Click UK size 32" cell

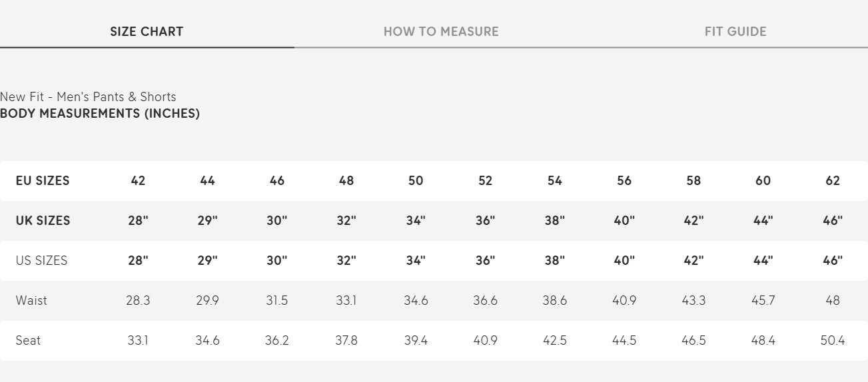[x=346, y=220]
